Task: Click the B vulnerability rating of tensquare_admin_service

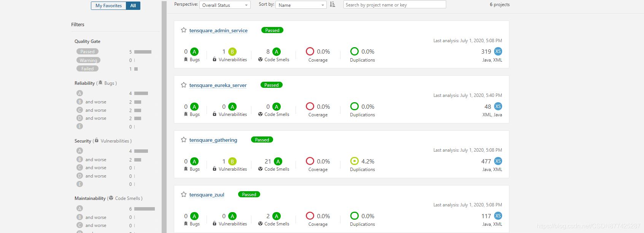Action: click(232, 52)
